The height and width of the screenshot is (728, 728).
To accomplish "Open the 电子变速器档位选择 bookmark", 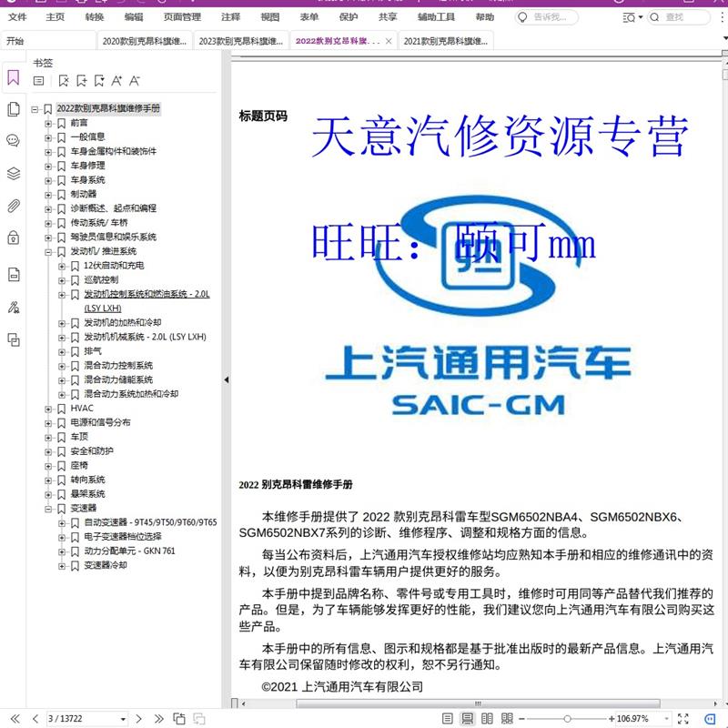I will pyautogui.click(x=123, y=536).
